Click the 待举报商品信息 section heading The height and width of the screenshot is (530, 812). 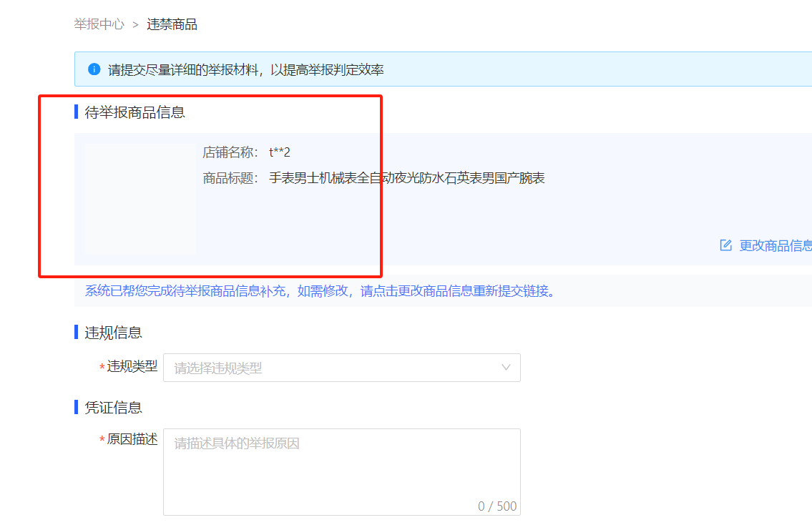tap(134, 112)
